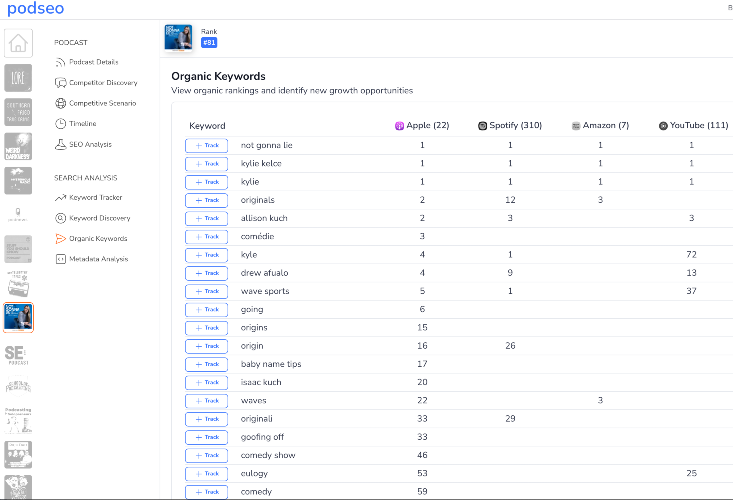Click the Competitor Discovery chat icon
Image resolution: width=733 pixels, height=500 pixels.
60,83
